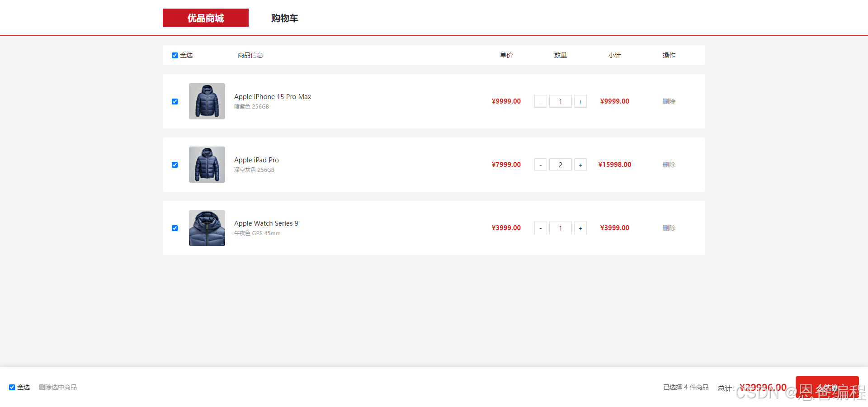Click 删除选中商品 to remove selected items

pyautogui.click(x=58, y=387)
